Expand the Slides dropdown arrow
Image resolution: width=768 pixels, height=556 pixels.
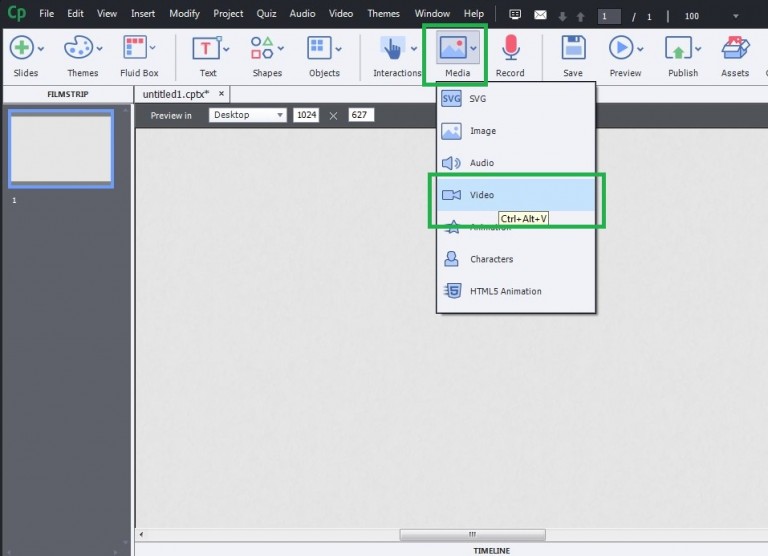41,48
